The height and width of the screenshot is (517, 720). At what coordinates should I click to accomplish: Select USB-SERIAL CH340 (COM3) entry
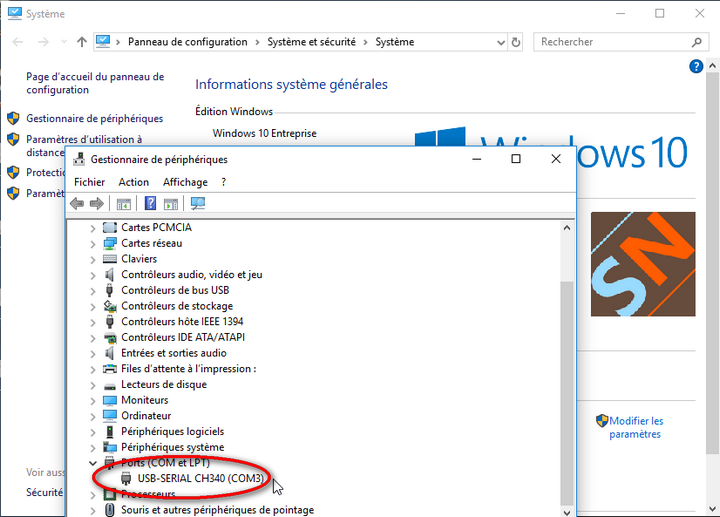tap(201, 478)
